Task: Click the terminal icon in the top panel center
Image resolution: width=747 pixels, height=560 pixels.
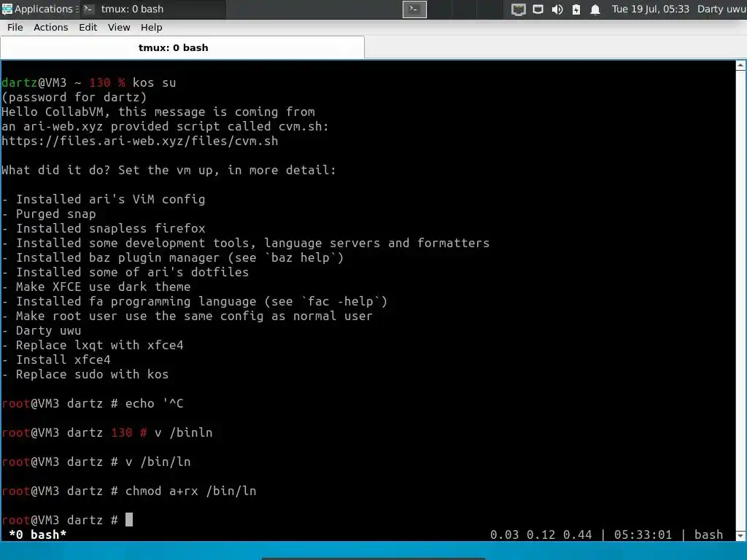Action: 414,9
